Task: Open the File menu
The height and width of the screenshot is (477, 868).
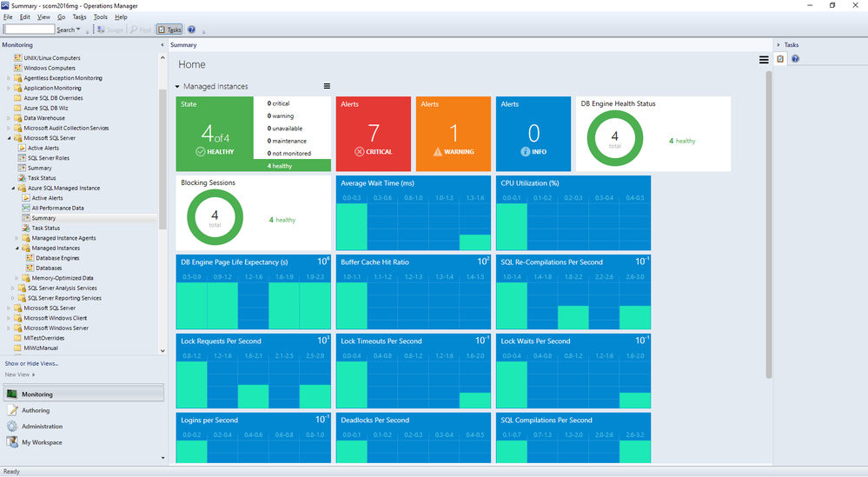Action: point(8,17)
